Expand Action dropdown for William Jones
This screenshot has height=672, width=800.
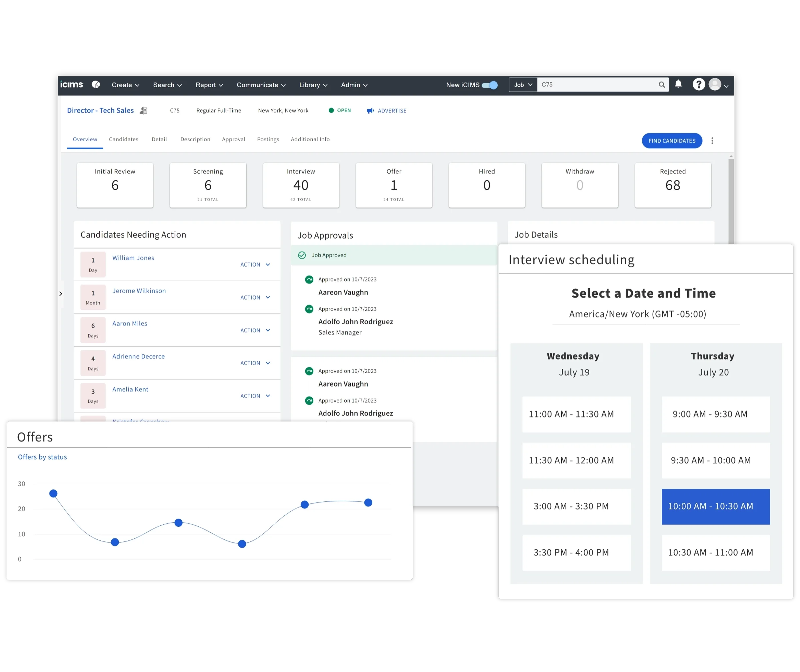tap(255, 265)
